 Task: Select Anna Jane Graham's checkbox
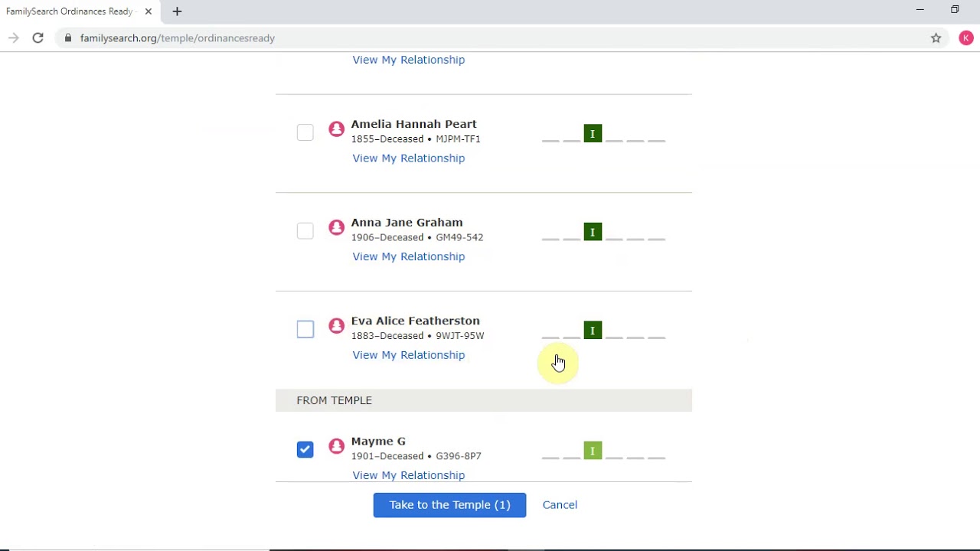305,231
